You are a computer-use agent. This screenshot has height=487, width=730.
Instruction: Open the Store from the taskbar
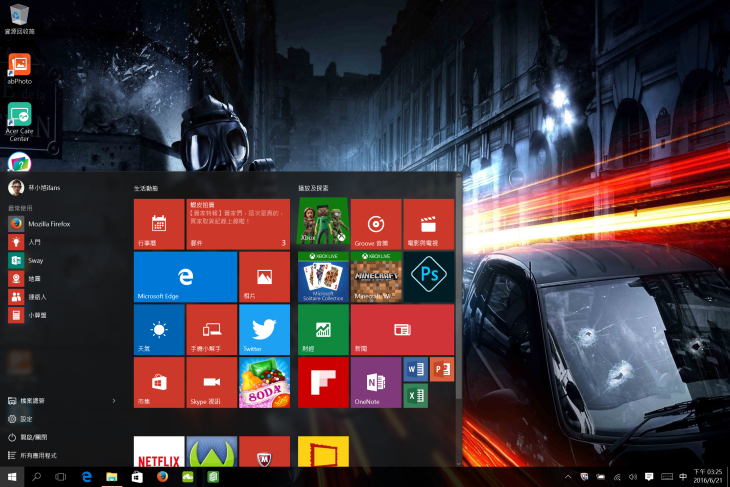(x=137, y=477)
